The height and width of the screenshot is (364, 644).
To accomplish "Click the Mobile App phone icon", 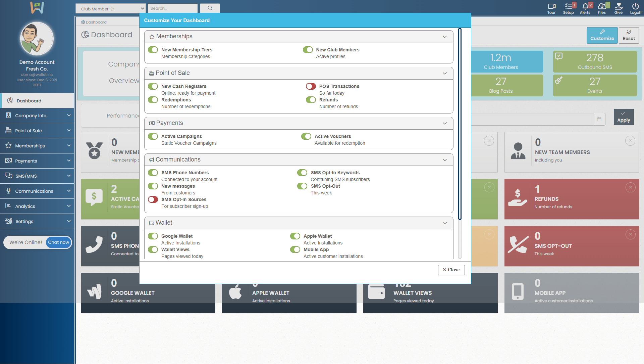I will 518,291.
